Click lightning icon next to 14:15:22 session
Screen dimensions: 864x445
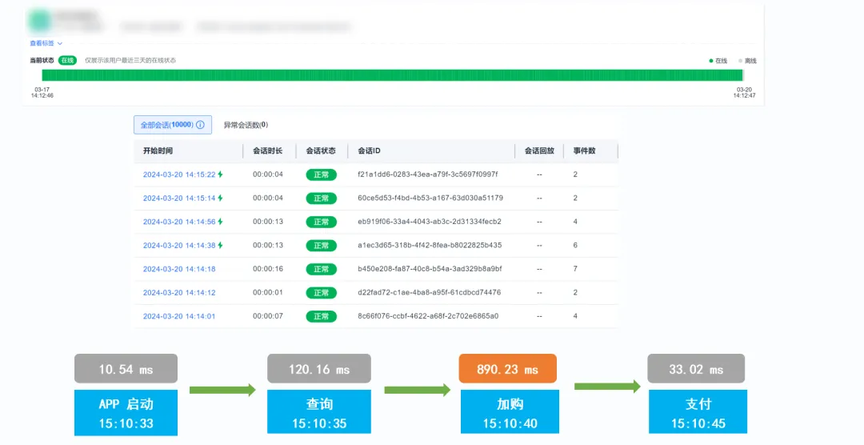(x=220, y=175)
